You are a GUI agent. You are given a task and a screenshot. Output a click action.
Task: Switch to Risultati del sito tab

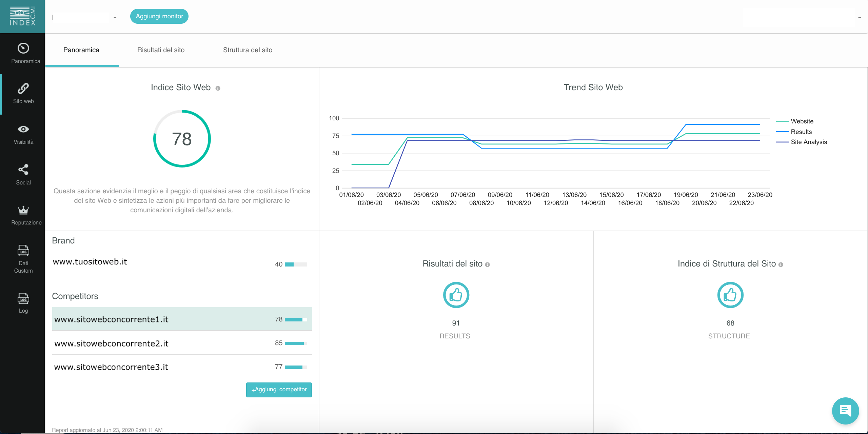click(x=161, y=50)
